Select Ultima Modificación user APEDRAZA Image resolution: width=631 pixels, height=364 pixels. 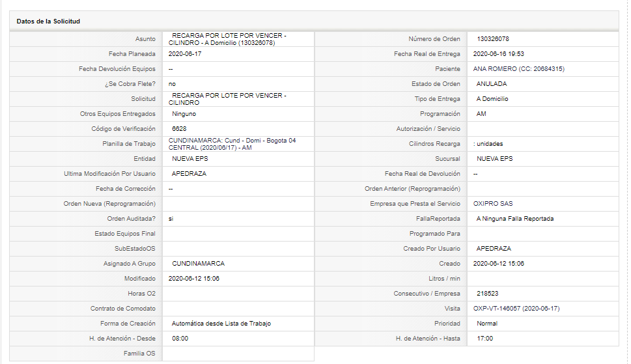189,174
